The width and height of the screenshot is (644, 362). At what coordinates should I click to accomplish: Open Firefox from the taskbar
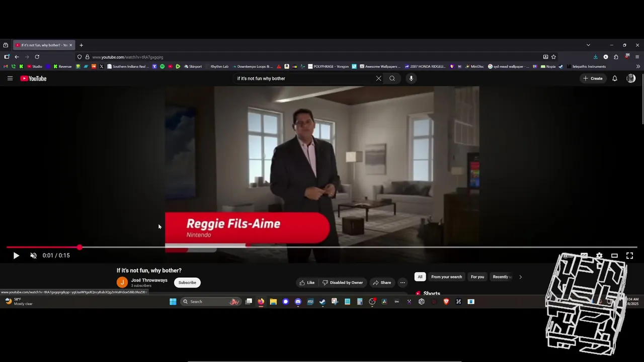(261, 302)
